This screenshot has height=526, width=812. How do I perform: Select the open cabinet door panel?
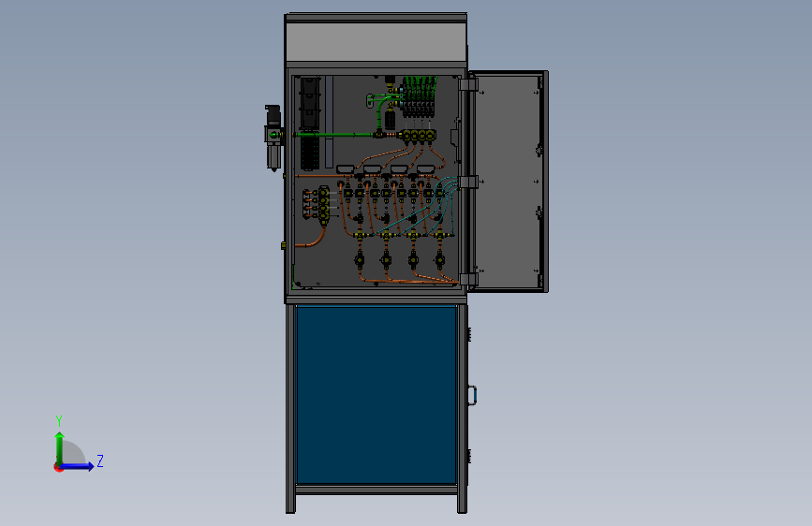[508, 182]
